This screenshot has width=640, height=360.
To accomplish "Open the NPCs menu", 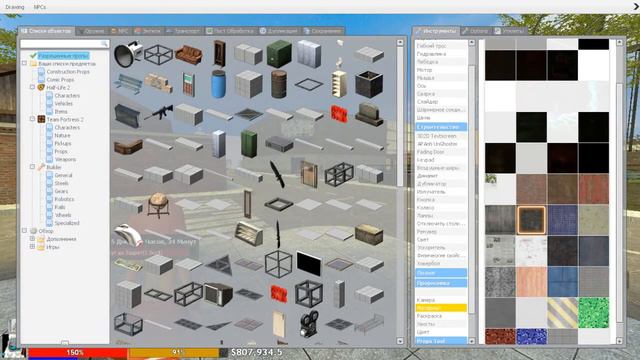I will point(40,7).
